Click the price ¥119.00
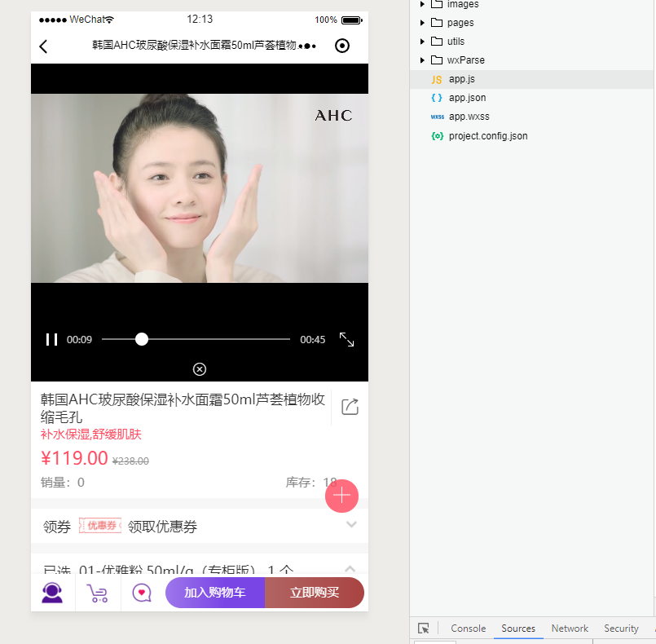Image resolution: width=656 pixels, height=644 pixels. 74,458
